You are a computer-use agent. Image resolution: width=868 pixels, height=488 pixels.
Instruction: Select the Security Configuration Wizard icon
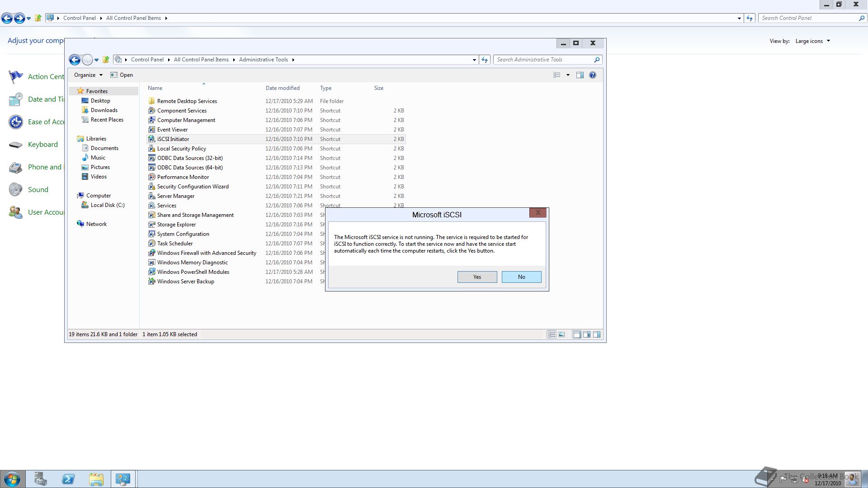pyautogui.click(x=152, y=186)
